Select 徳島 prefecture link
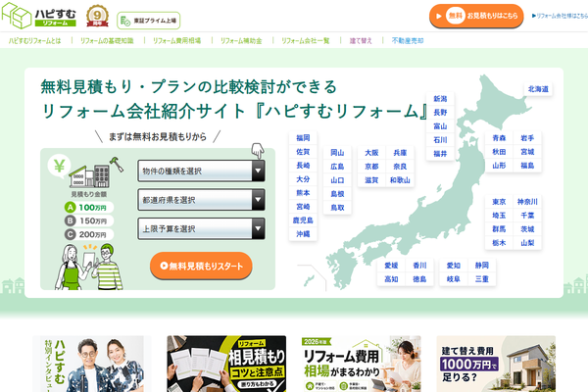This screenshot has width=588, height=392. 419,279
